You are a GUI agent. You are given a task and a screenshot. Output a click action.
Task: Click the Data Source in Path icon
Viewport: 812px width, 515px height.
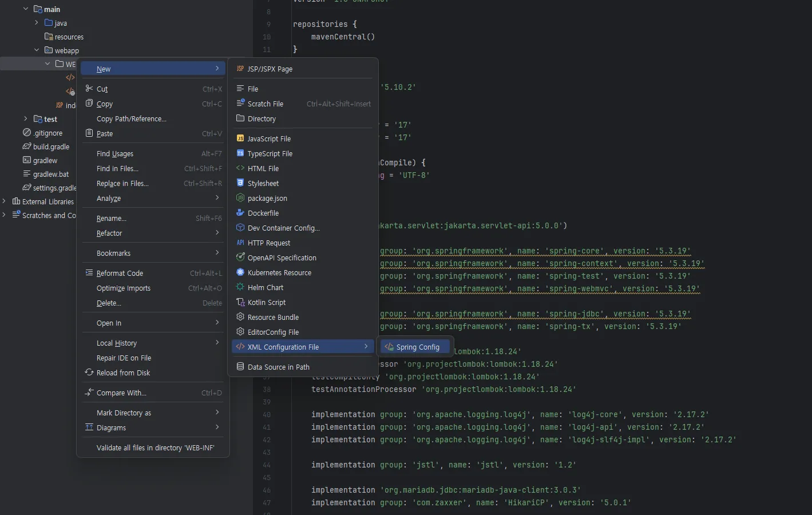point(240,367)
